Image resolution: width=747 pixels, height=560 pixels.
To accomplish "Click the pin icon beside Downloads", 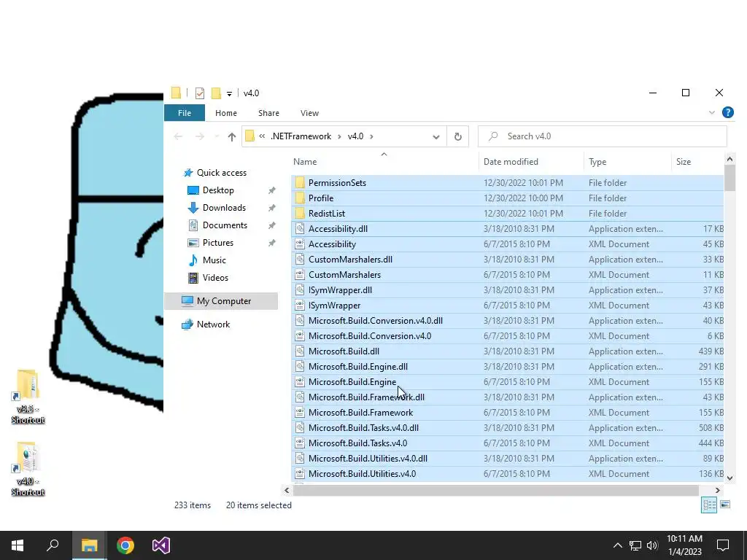I will (271, 208).
